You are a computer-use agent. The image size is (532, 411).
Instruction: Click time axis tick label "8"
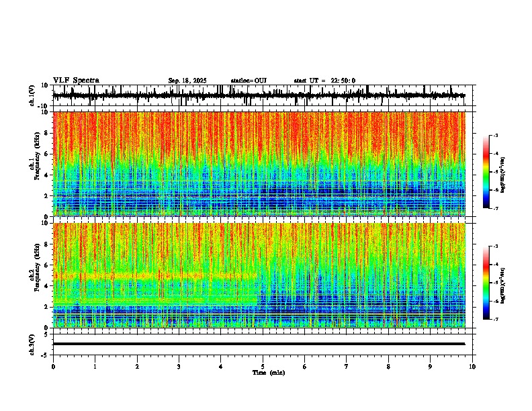[388, 367]
